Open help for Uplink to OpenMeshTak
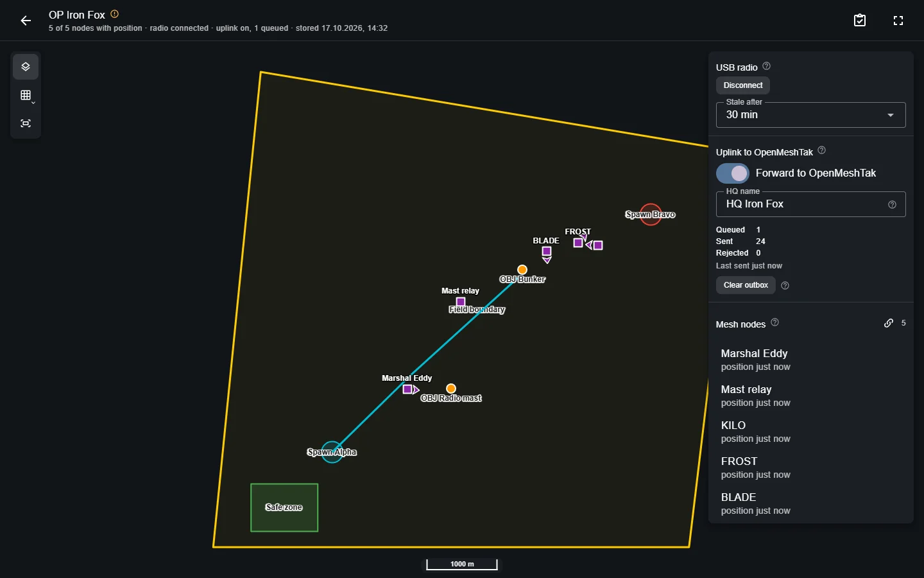Image resolution: width=924 pixels, height=578 pixels. point(821,150)
